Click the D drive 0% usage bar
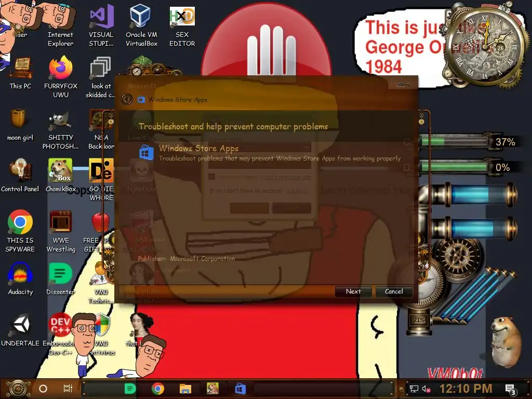 454,167
